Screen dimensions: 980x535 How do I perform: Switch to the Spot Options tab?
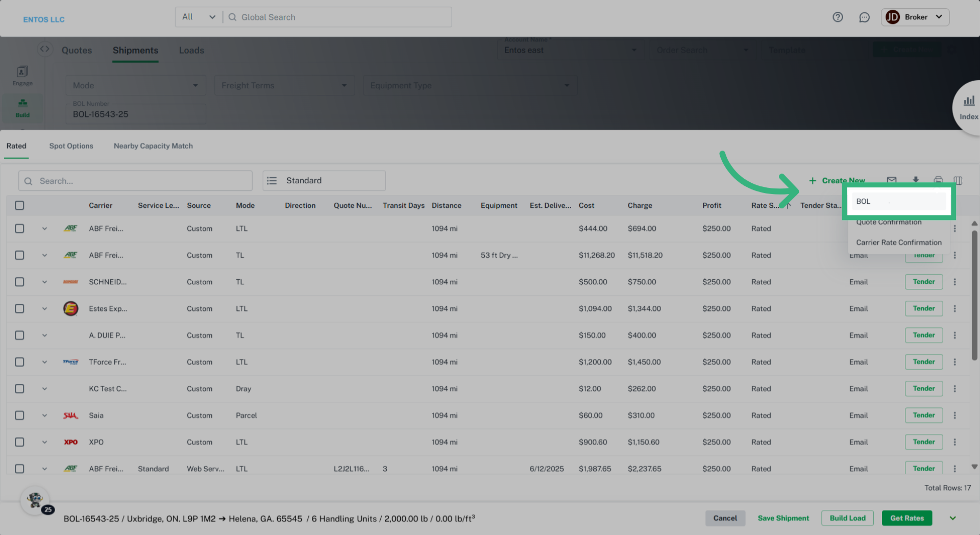click(x=71, y=146)
